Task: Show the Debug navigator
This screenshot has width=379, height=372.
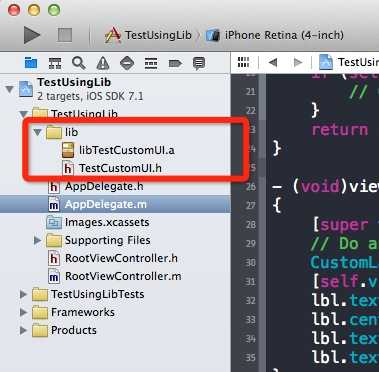Action: click(x=151, y=63)
